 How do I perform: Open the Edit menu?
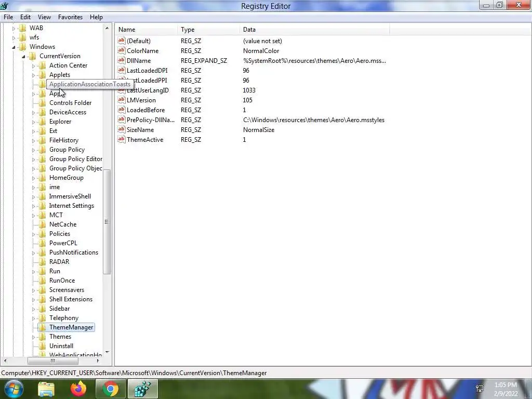pos(25,17)
